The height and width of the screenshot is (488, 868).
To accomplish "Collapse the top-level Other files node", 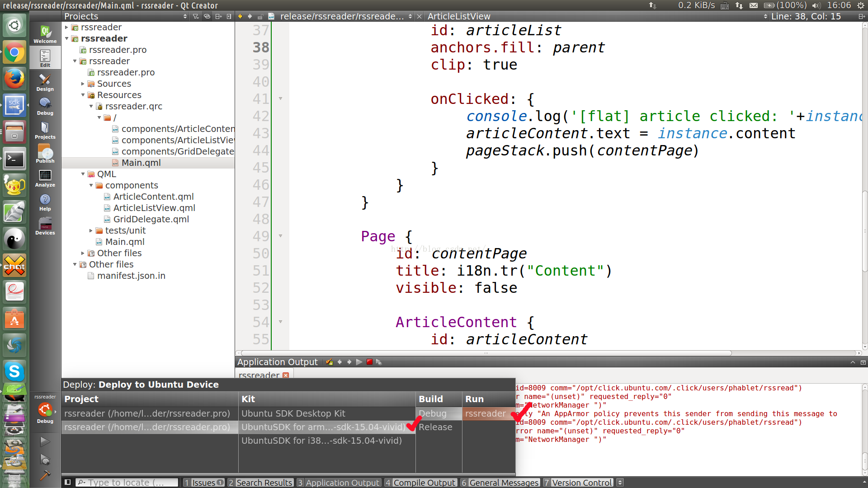I will (x=75, y=264).
